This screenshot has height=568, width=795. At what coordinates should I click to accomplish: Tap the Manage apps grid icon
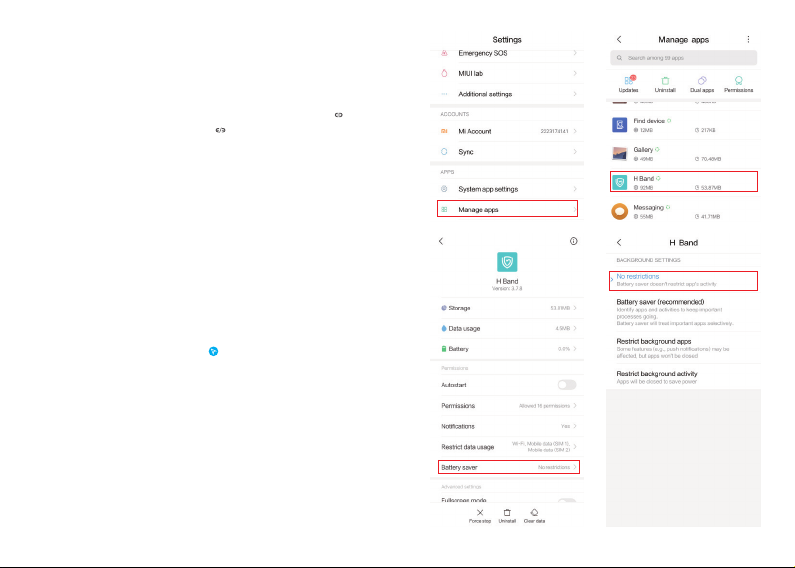click(444, 209)
